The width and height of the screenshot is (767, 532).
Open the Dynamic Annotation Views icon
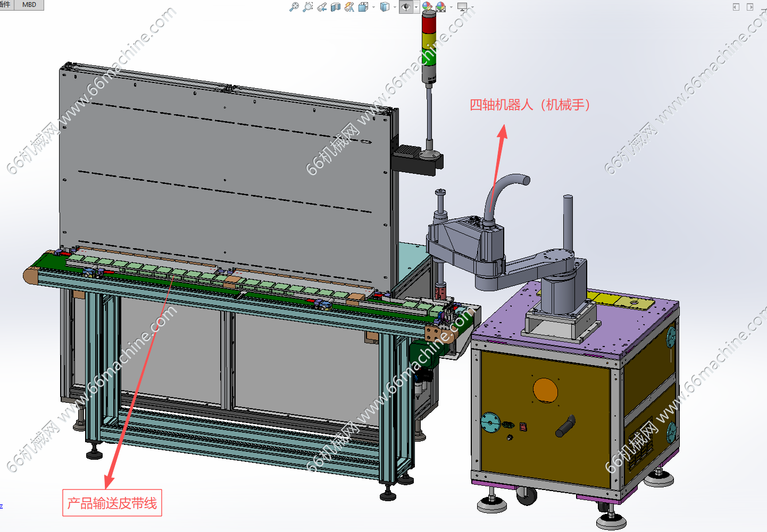coord(349,7)
